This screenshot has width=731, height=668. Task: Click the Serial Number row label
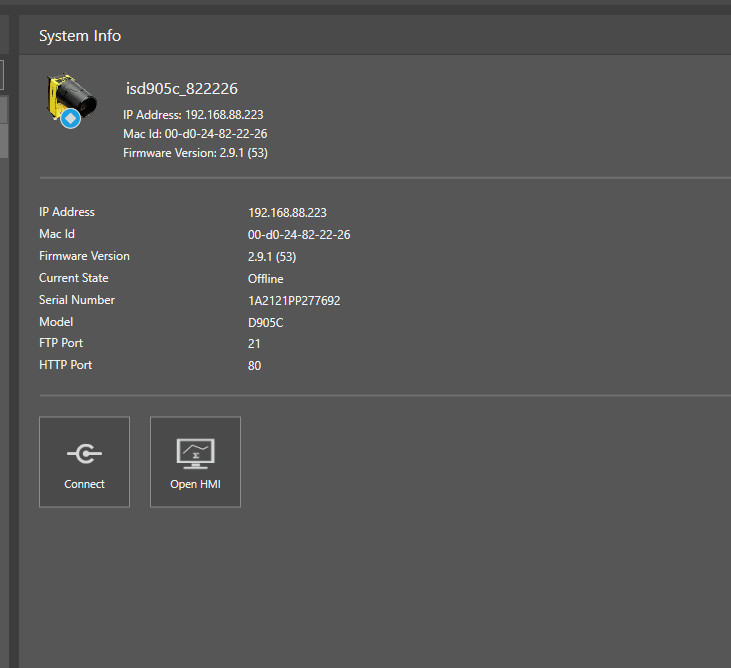click(x=77, y=300)
